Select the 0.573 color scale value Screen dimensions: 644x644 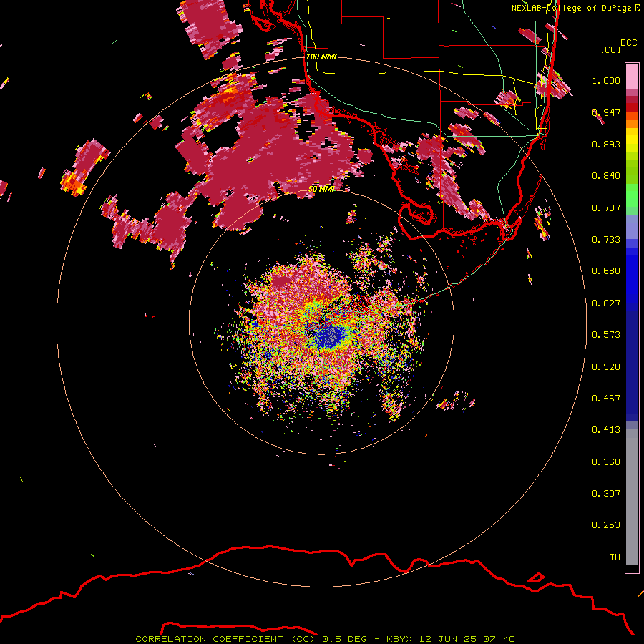(x=606, y=335)
